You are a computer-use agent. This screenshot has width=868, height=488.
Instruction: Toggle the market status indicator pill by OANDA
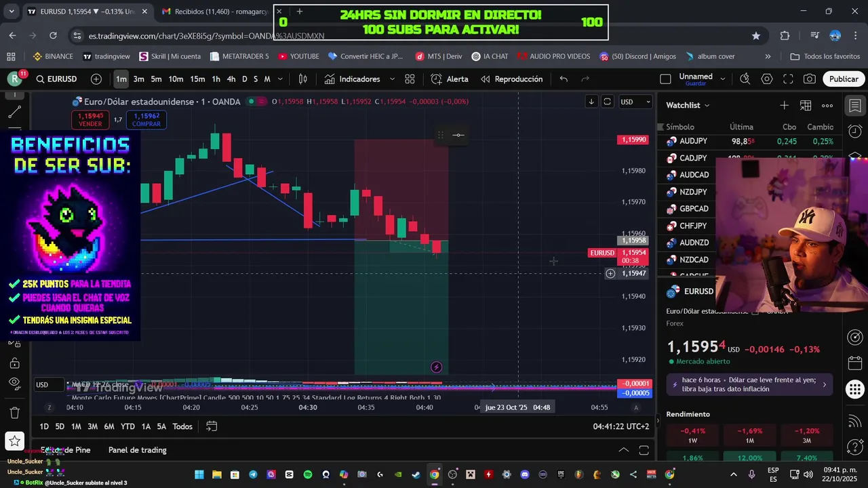pos(256,102)
